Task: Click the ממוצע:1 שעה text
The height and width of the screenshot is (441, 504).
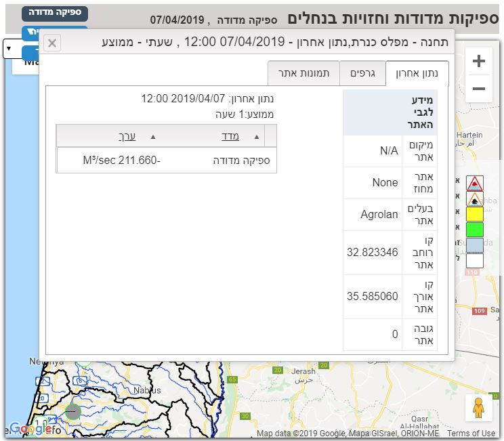Action: tap(245, 114)
